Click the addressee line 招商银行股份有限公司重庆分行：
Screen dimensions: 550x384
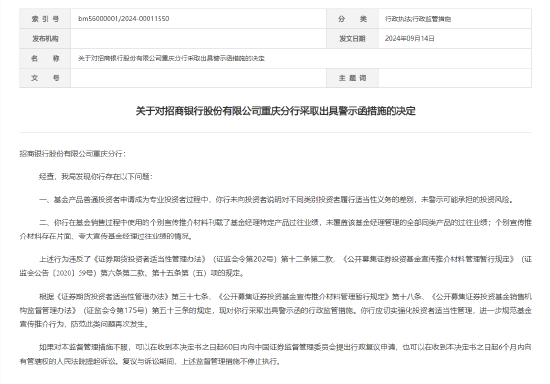[x=73, y=154]
